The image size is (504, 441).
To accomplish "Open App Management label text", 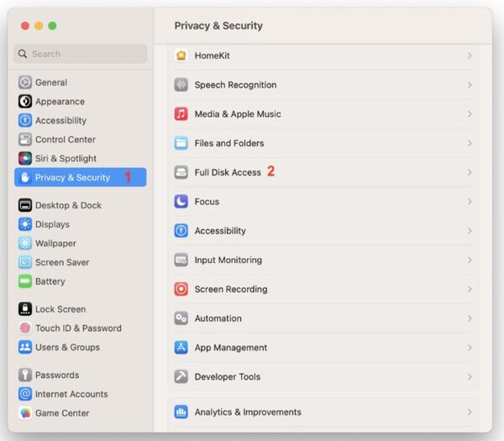I will [x=231, y=348].
